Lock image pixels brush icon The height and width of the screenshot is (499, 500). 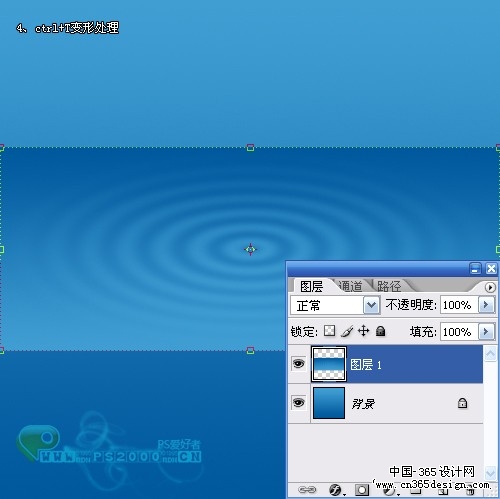[347, 331]
